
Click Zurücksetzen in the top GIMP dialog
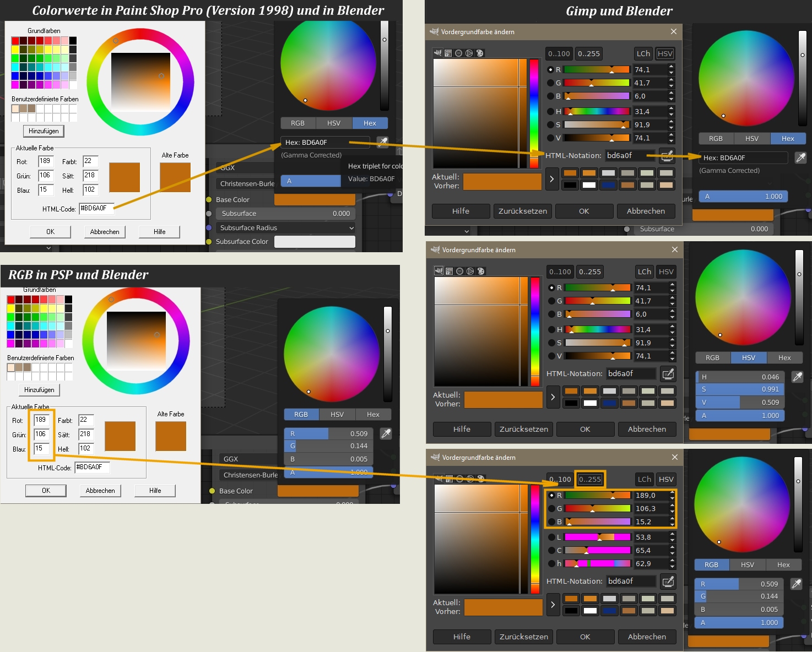(523, 211)
